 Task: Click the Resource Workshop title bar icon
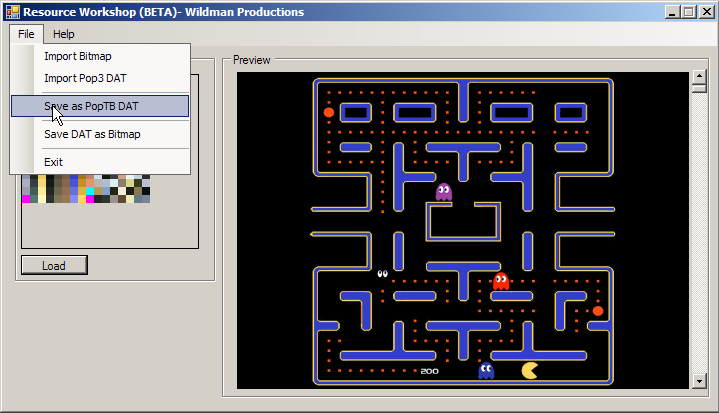point(12,12)
